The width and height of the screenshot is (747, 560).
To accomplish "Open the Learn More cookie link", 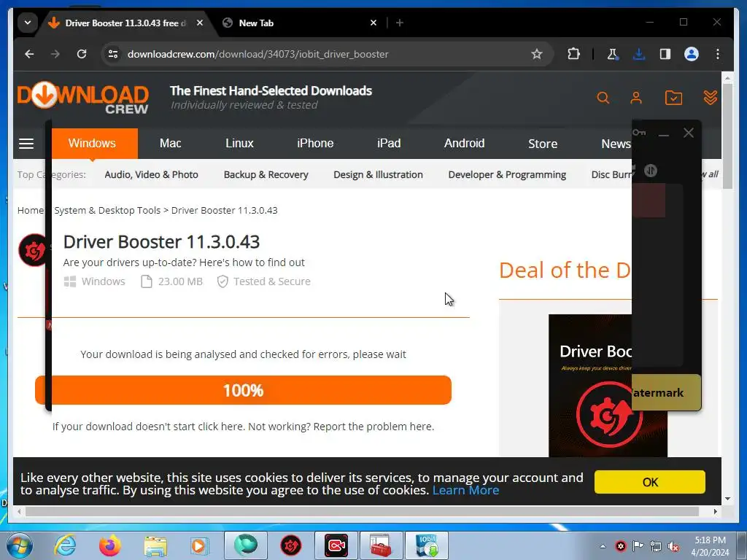I will pyautogui.click(x=465, y=491).
